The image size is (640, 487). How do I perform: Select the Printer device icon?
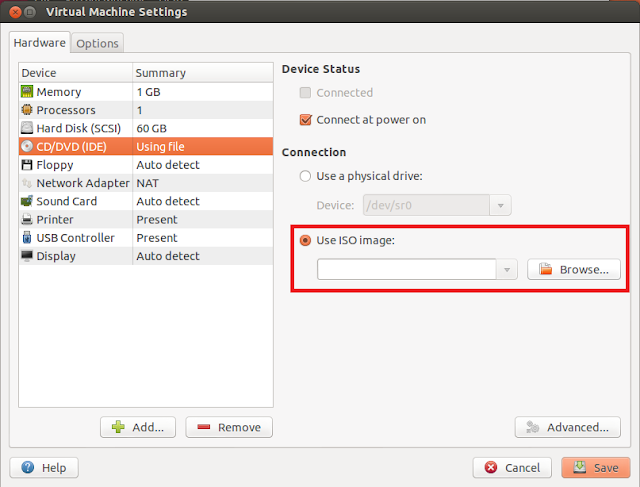click(27, 220)
